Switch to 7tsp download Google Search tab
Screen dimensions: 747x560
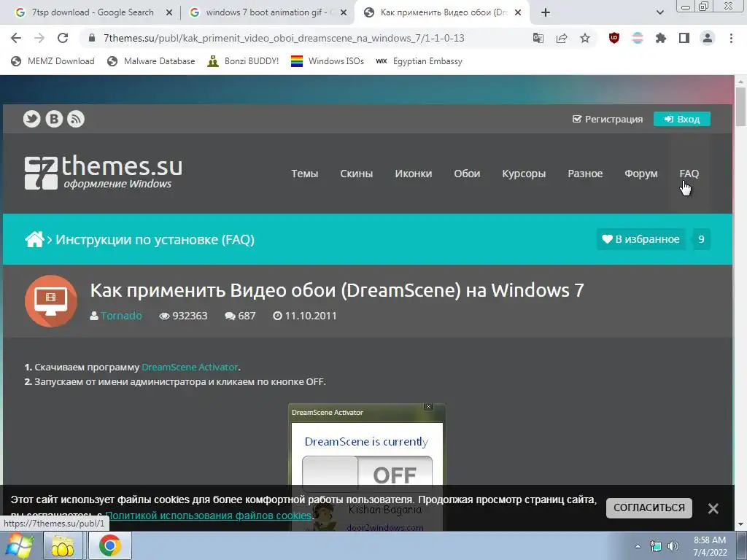point(93,12)
